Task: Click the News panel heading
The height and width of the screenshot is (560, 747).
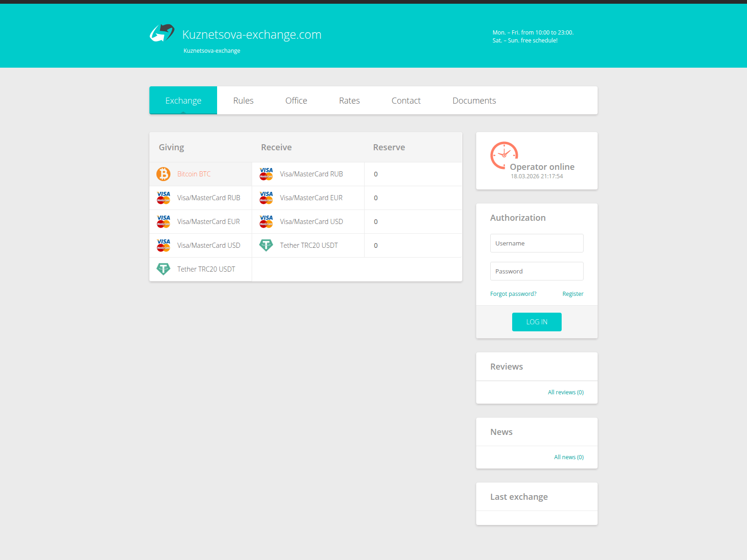Action: pyautogui.click(x=501, y=432)
